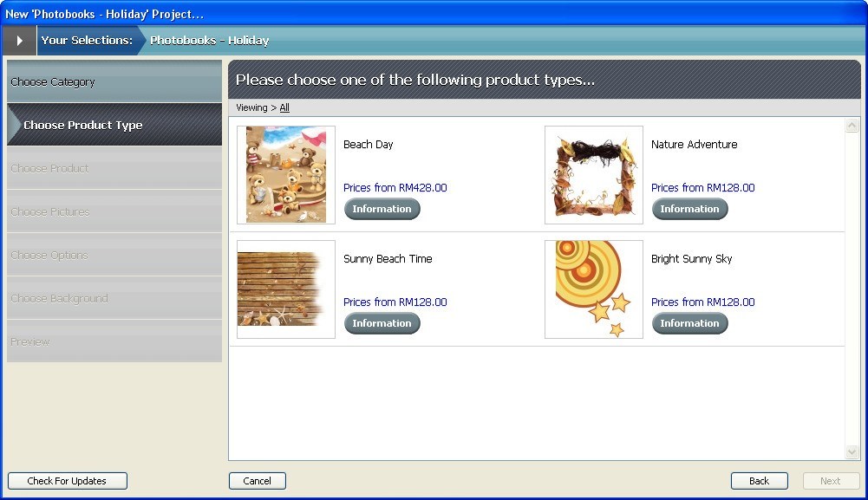Open Information for Sunny Beach Time
This screenshot has width=868, height=500.
pos(382,323)
